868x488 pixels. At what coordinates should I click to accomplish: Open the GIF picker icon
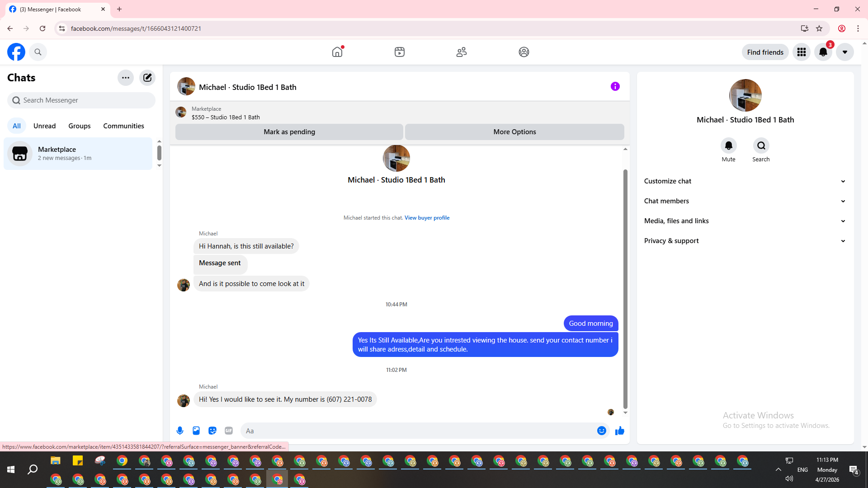click(x=229, y=431)
